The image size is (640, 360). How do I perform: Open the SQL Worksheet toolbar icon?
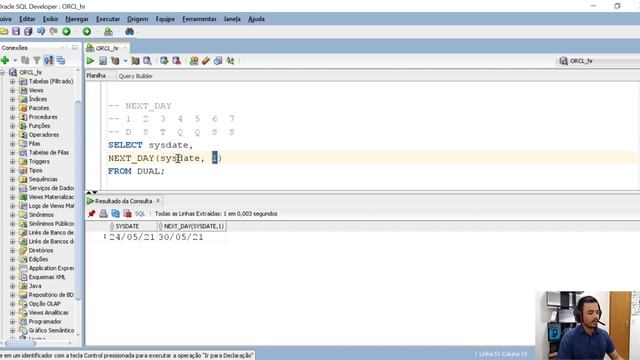(x=108, y=31)
